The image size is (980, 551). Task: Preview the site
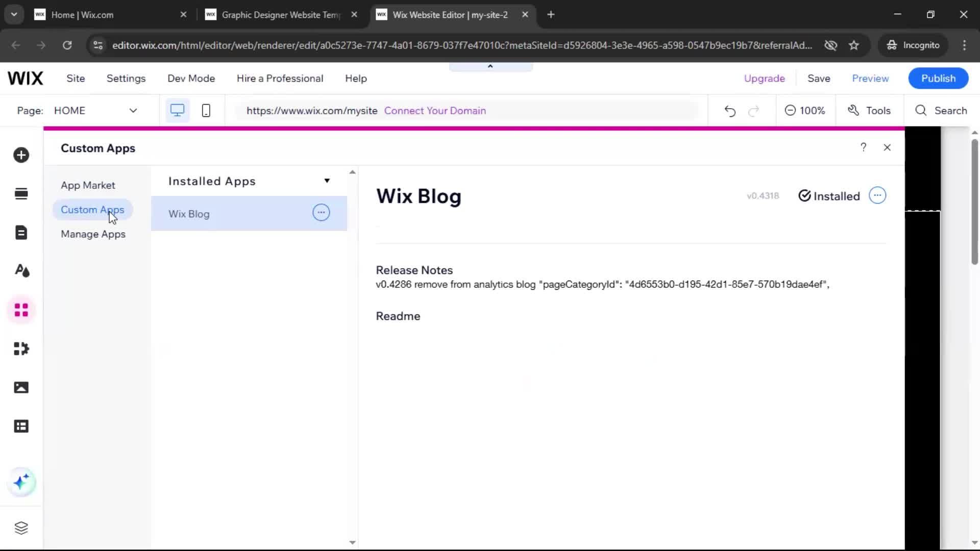click(870, 79)
